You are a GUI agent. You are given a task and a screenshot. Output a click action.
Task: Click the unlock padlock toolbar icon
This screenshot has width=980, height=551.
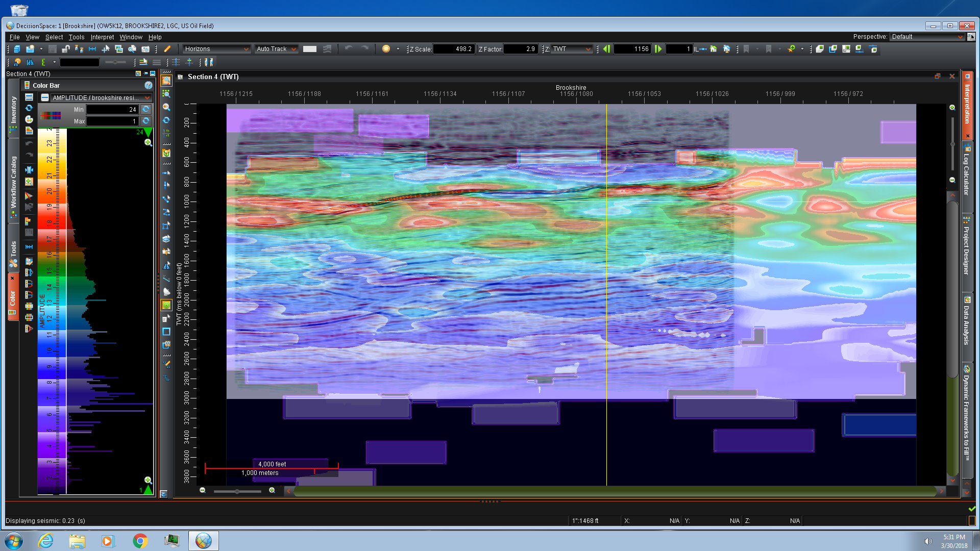tap(66, 49)
